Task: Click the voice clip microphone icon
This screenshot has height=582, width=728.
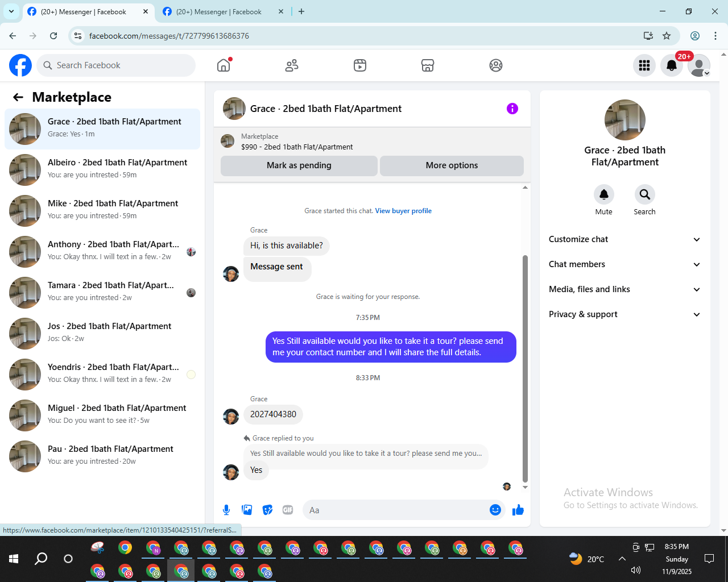Action: pos(226,510)
